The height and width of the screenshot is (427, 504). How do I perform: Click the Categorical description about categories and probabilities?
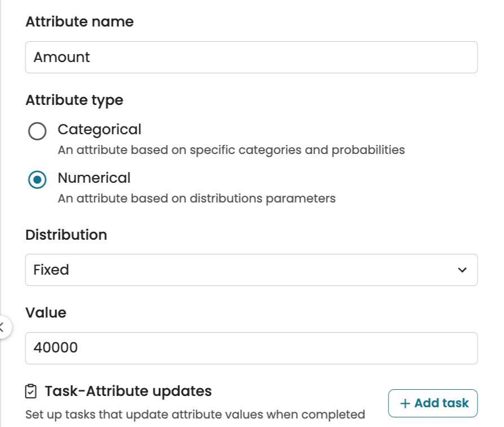click(231, 150)
